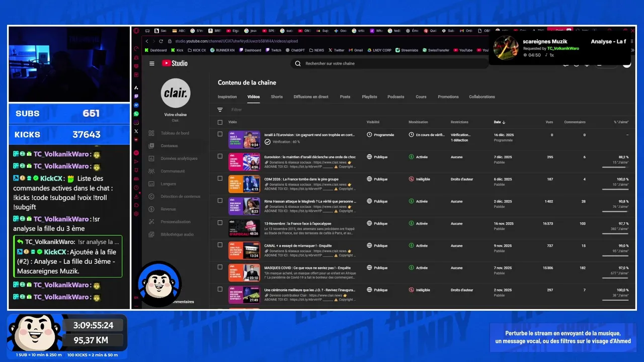This screenshot has height=362, width=644.
Task: Open the 13-Novembre video thumbnail
Action: 245,228
